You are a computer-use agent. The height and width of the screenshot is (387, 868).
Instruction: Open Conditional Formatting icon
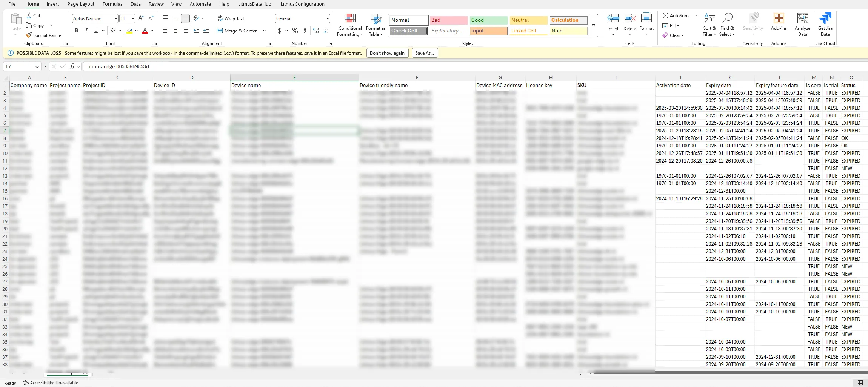[x=350, y=18]
